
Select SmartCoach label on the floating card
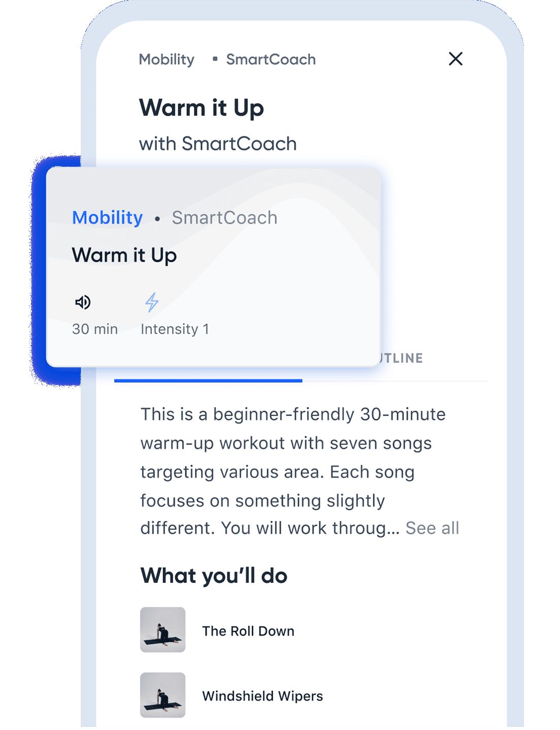pos(224,218)
